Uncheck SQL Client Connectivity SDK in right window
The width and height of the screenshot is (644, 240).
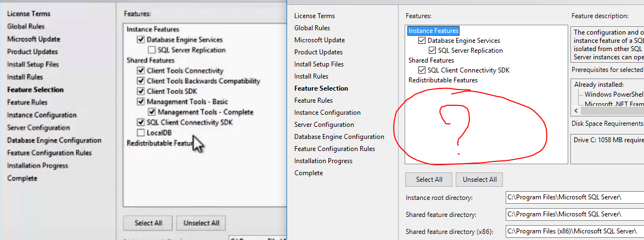[x=422, y=70]
